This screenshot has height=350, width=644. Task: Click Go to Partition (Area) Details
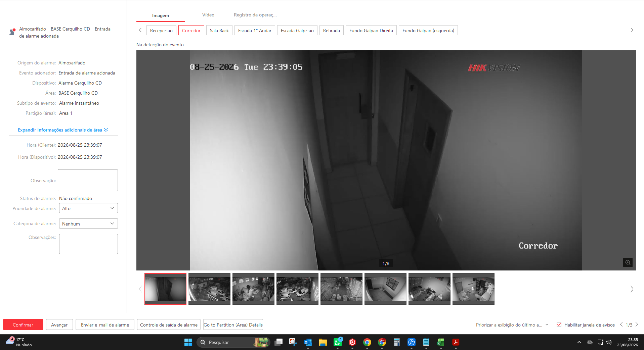pyautogui.click(x=233, y=324)
